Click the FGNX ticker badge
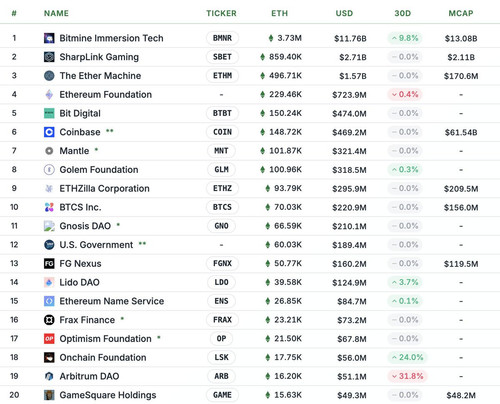Image resolution: width=500 pixels, height=404 pixels. 222,263
